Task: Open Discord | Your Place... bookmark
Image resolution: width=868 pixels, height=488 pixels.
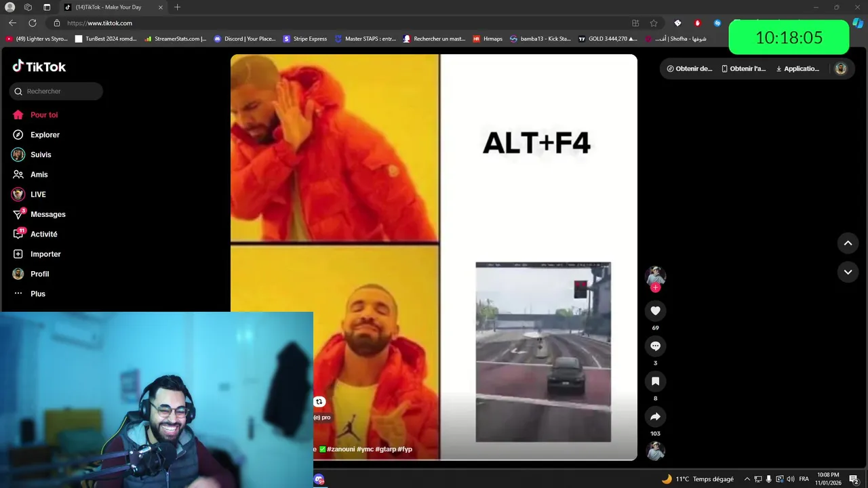Action: coord(245,39)
